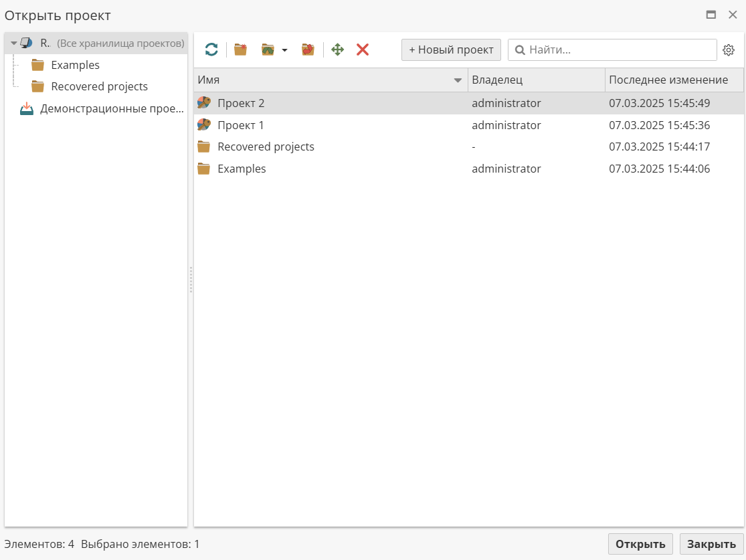Click Выбрано элементов: 1 status text

(x=141, y=544)
